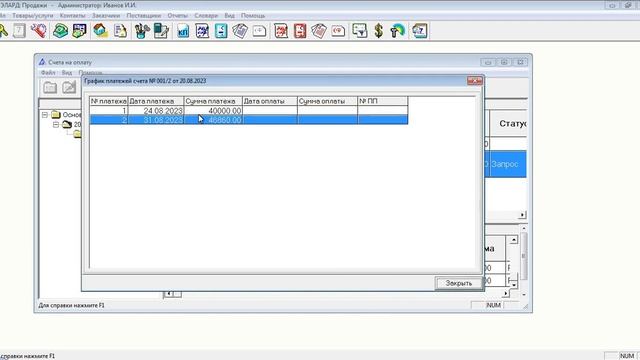Click the lower table's vertical scroll up arrow
640x360 pixels.
tap(514, 240)
